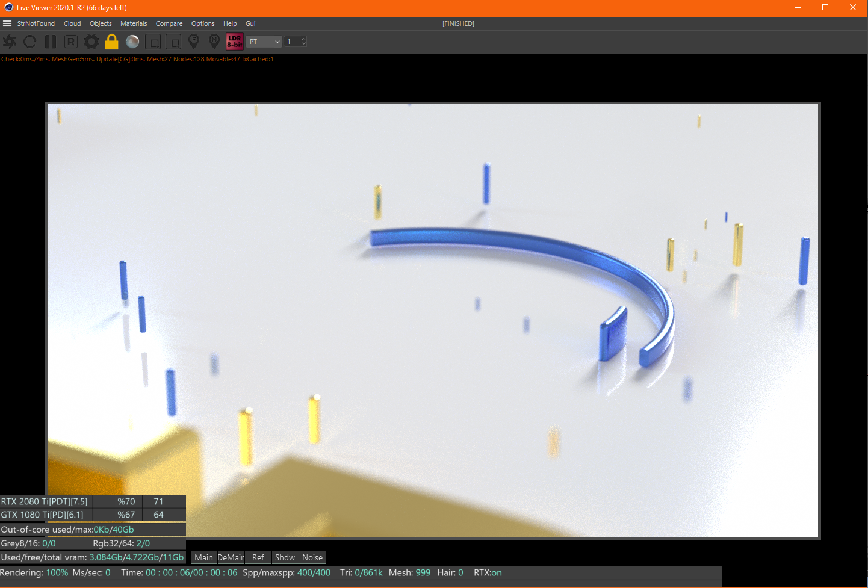The width and height of the screenshot is (868, 588).
Task: Click the FINISHED render status label
Action: (x=458, y=23)
